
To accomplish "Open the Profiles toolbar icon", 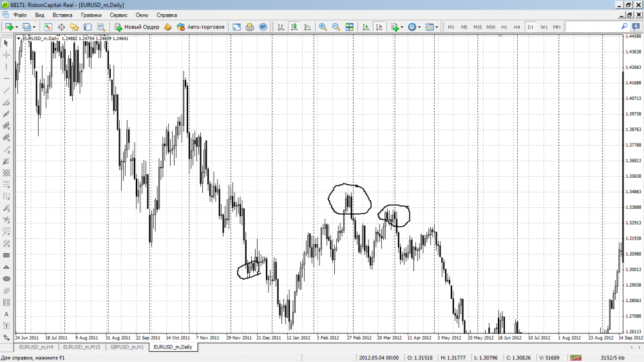I will [26, 27].
